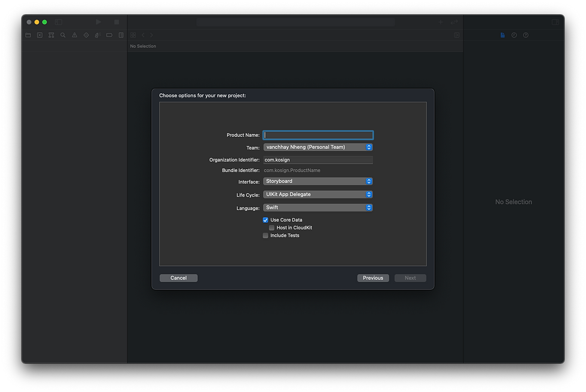586x392 pixels.
Task: Click the yellow minimize window button
Action: (36, 22)
